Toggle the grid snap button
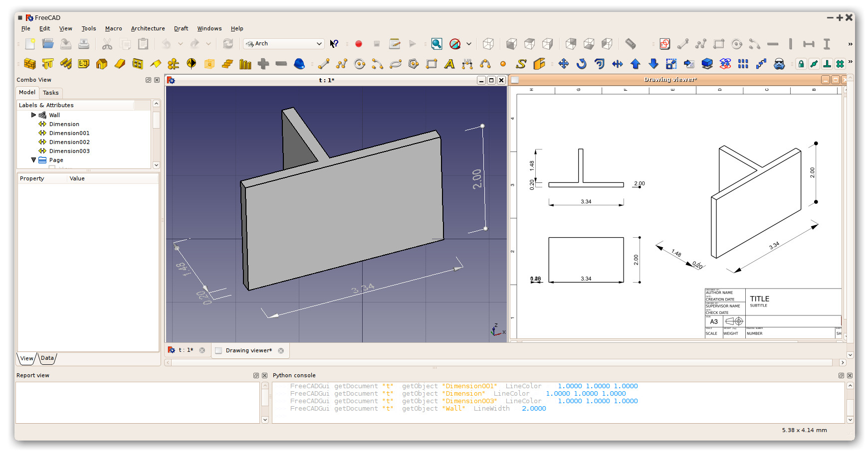 coord(840,64)
